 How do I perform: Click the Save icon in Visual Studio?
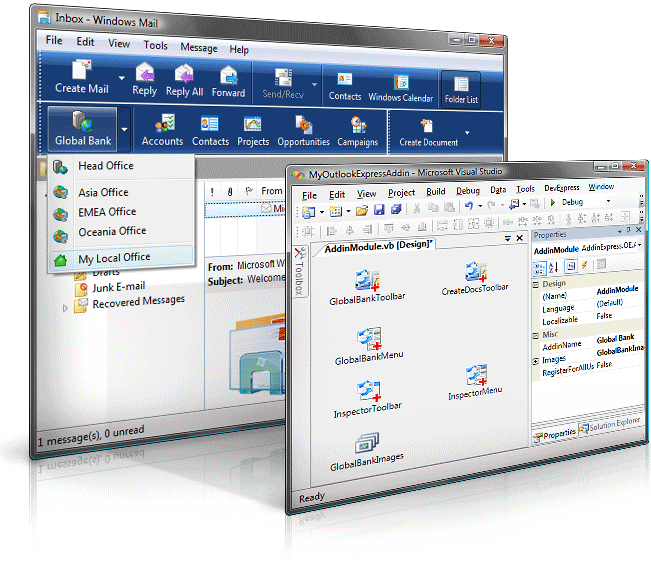click(379, 210)
